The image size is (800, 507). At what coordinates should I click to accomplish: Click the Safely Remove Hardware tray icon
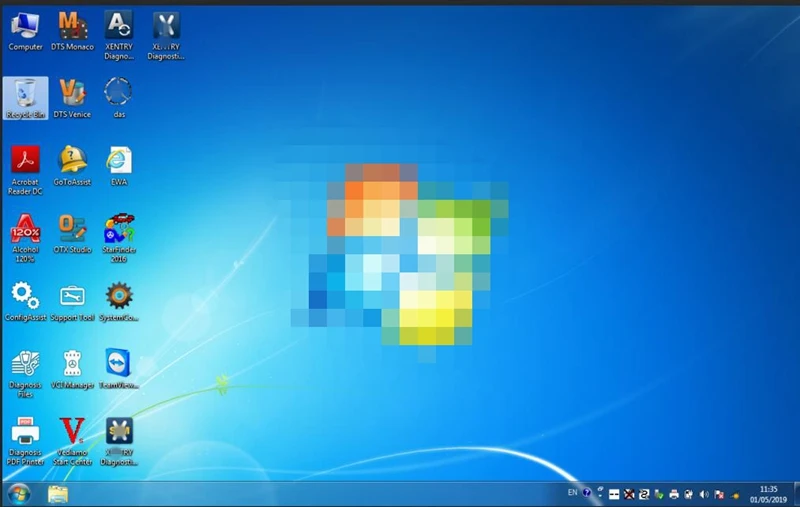[659, 494]
